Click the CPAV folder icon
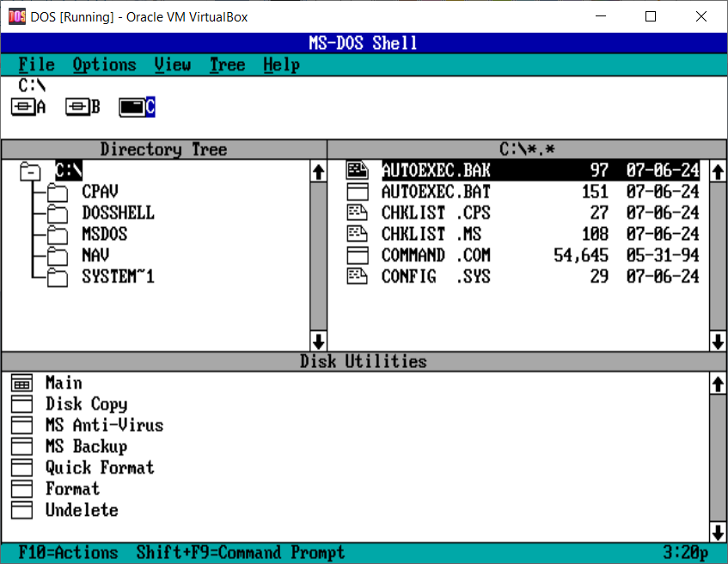 [x=58, y=192]
